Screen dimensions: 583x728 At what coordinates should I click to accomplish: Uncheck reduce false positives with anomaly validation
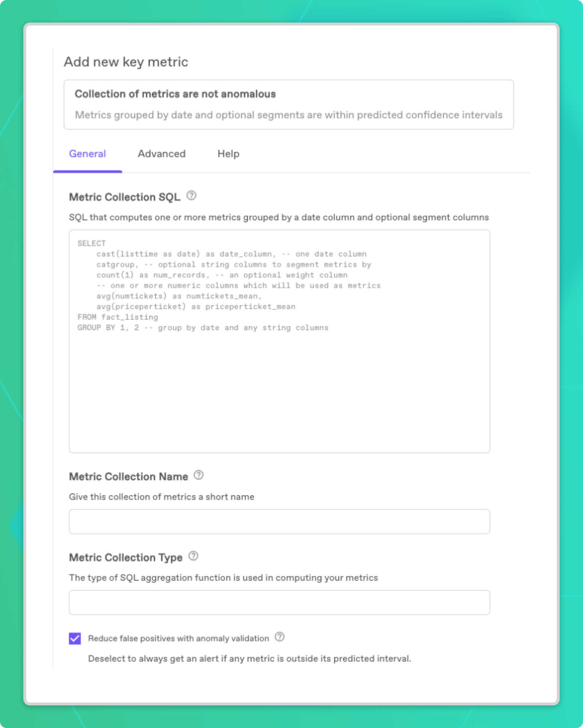[x=75, y=638]
